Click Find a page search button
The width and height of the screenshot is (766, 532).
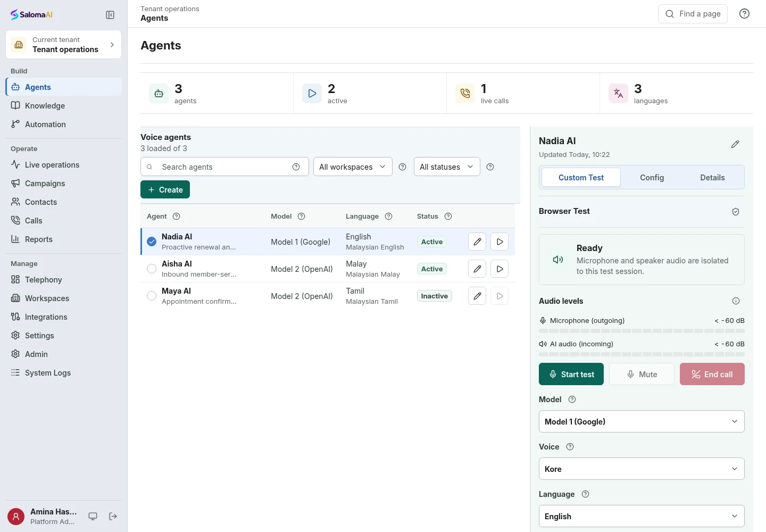tap(693, 14)
